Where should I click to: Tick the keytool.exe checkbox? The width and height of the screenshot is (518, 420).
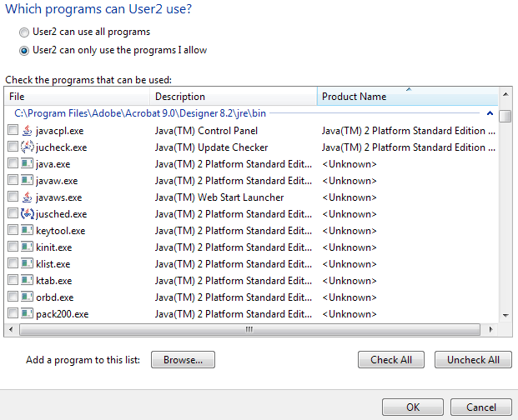coord(13,230)
